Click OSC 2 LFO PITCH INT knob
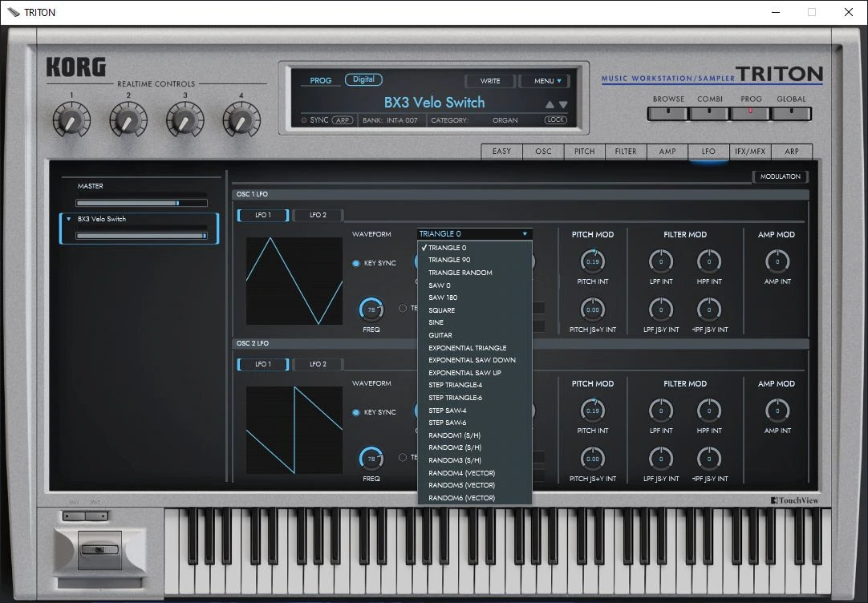The image size is (868, 603). pos(592,411)
